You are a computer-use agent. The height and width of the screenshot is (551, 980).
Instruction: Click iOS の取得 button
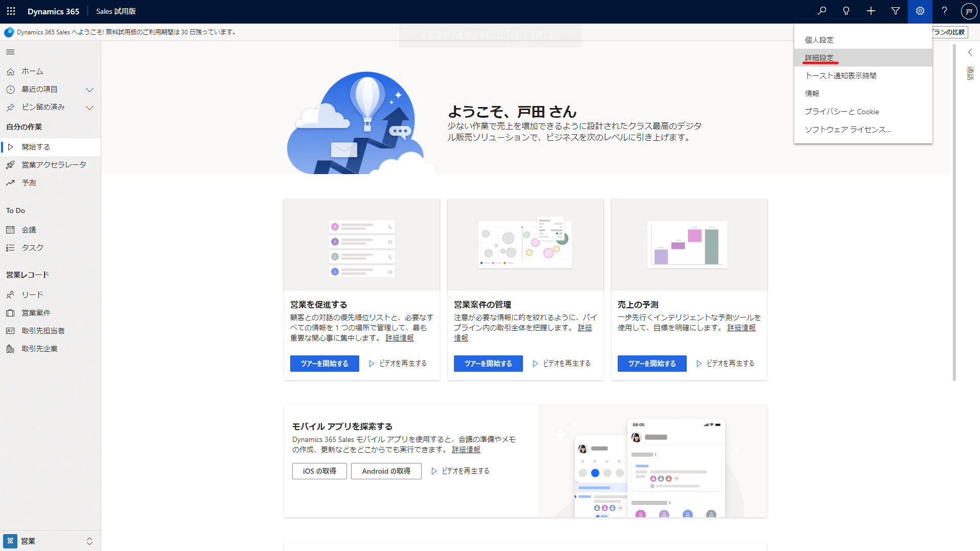pos(319,471)
